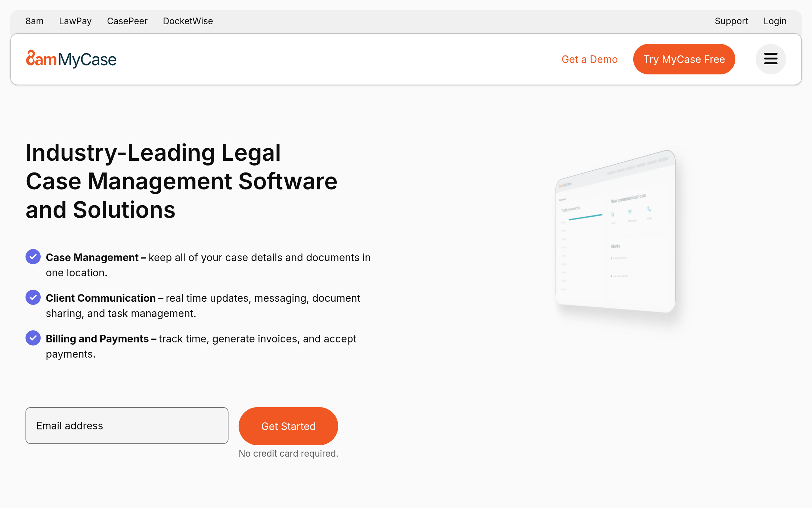This screenshot has height=508, width=812.
Task: Click the Get Started button
Action: 288,426
